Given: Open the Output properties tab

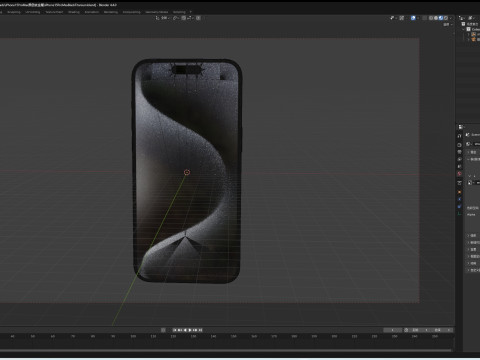Looking at the screenshot, I should 459,152.
